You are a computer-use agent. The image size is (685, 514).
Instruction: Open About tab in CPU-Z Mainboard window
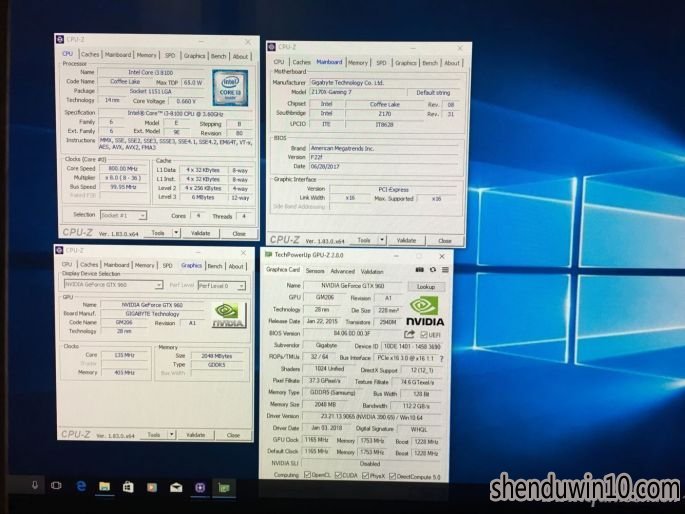[452, 63]
